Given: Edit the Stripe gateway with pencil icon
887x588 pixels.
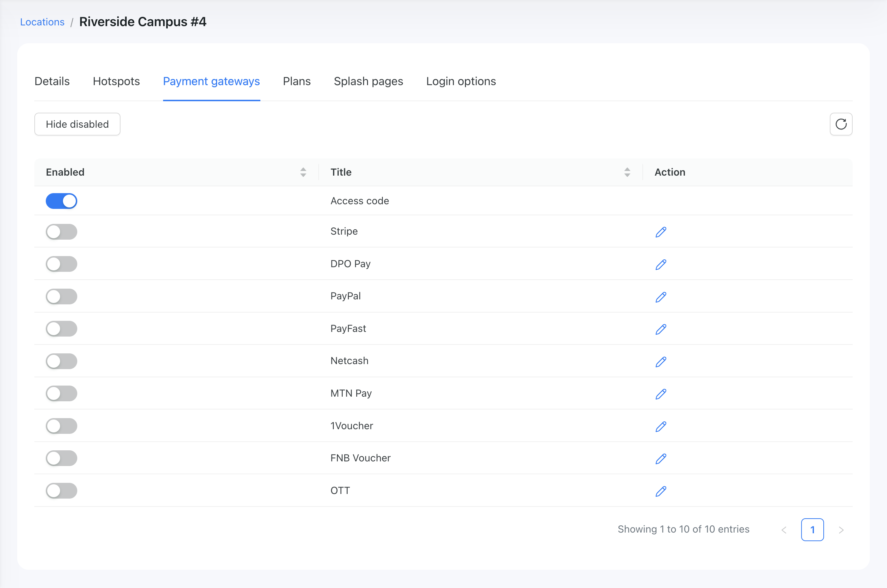Looking at the screenshot, I should click(661, 232).
